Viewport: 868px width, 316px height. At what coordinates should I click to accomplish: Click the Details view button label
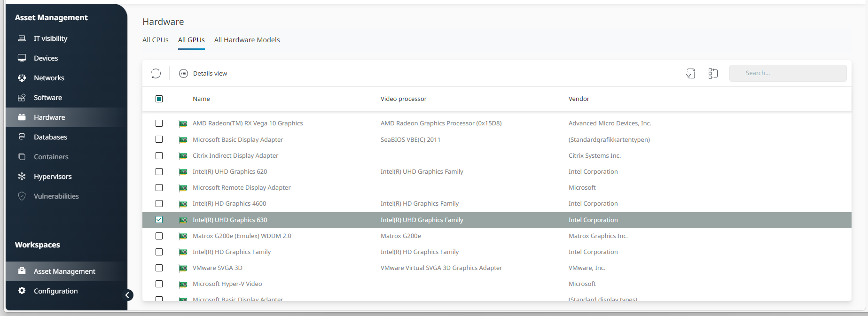point(210,73)
